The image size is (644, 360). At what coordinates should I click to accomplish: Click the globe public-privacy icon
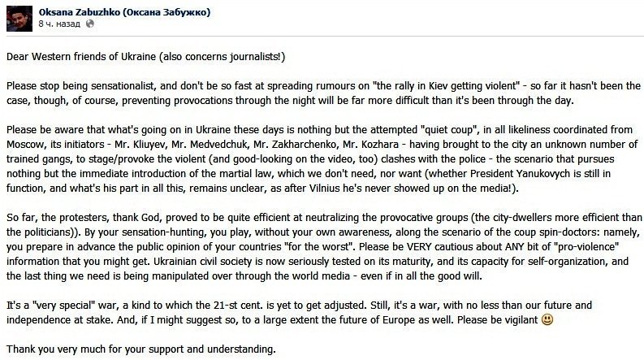(x=89, y=24)
